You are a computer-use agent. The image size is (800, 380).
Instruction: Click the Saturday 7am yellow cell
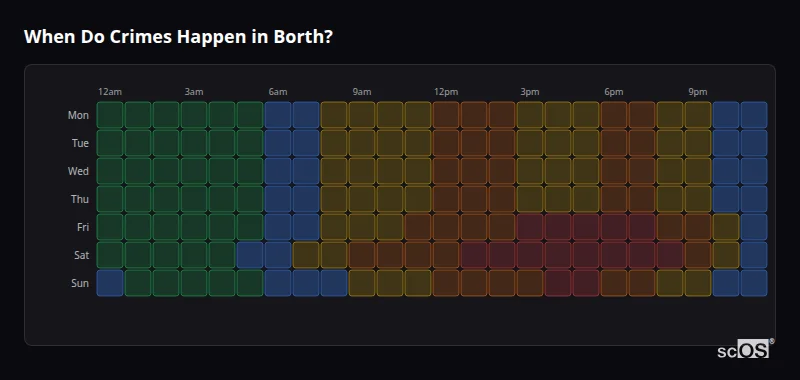point(306,255)
